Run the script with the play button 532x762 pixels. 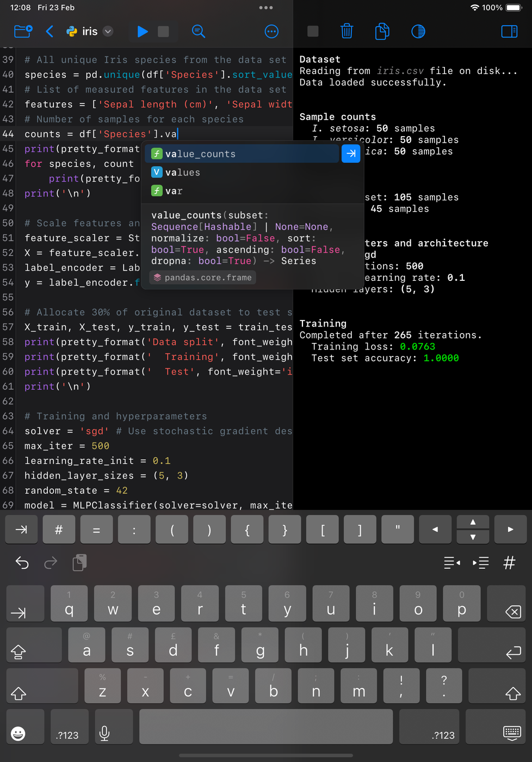pos(143,32)
